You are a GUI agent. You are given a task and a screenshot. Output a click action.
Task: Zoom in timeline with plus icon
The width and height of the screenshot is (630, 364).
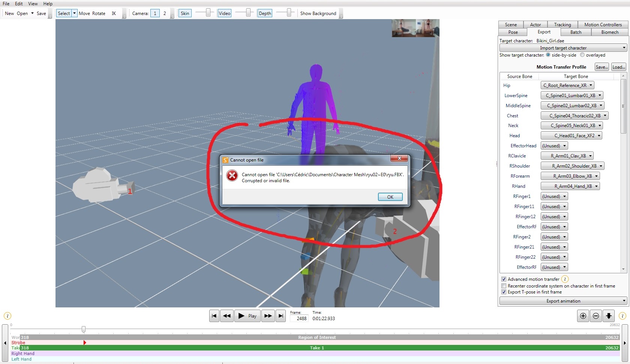(583, 316)
